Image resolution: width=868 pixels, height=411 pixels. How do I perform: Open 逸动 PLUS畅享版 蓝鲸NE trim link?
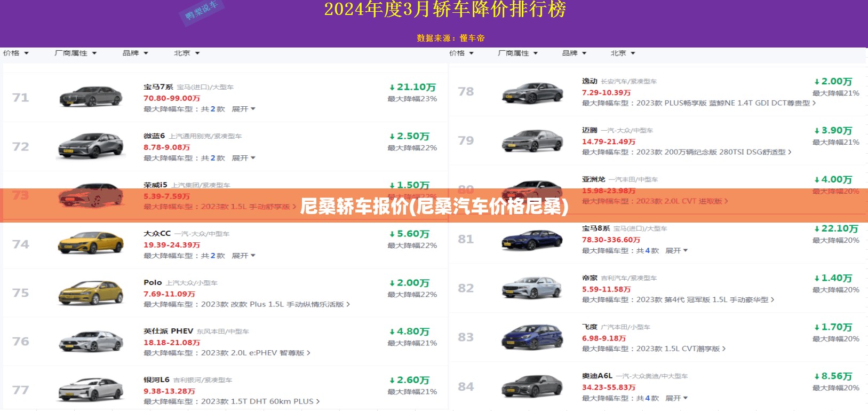(x=726, y=103)
